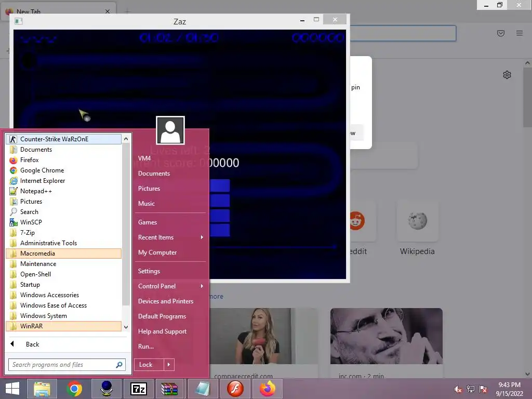Open the blue orb app on taskbar
This screenshot has width=532, height=399.
107,389
